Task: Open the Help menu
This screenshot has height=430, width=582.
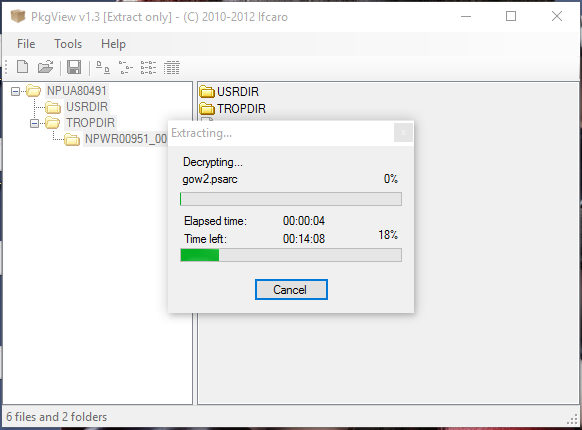Action: tap(113, 44)
